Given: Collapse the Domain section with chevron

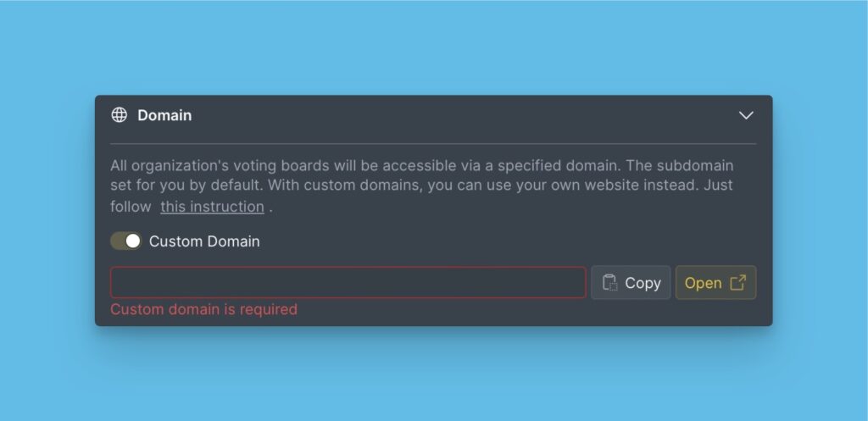Looking at the screenshot, I should coord(746,115).
